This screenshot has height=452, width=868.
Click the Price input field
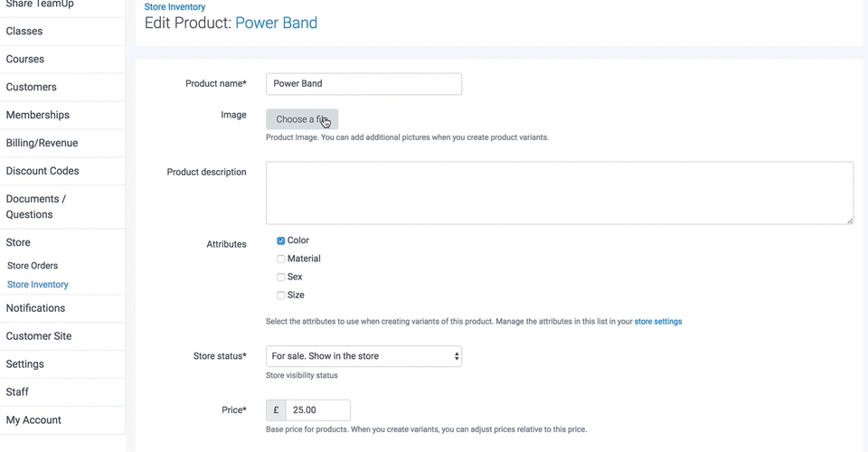pyautogui.click(x=317, y=410)
